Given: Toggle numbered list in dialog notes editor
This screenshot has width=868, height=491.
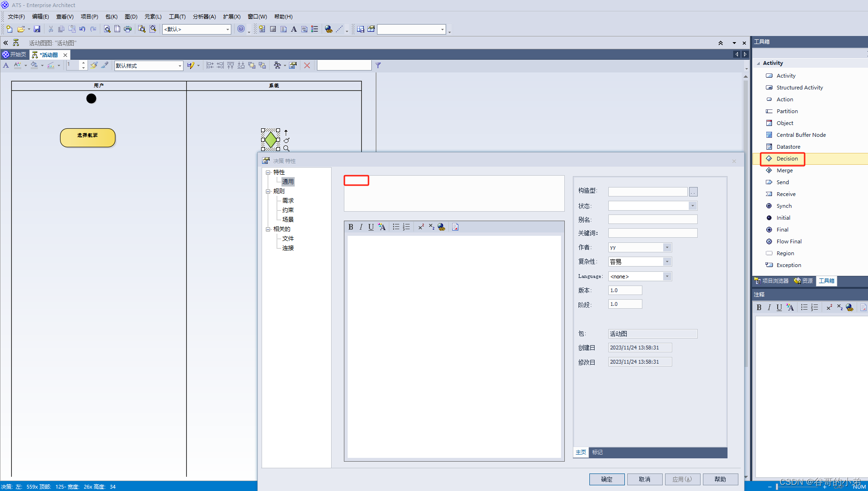Looking at the screenshot, I should tap(406, 227).
